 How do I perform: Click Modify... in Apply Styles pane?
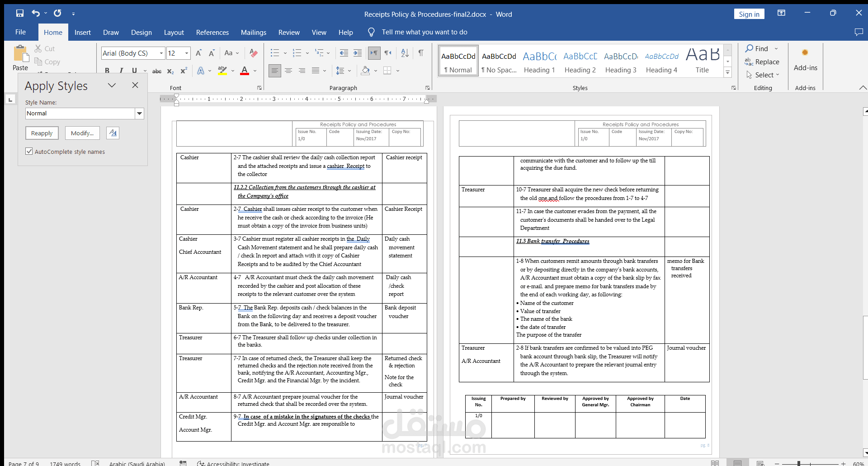coord(82,133)
